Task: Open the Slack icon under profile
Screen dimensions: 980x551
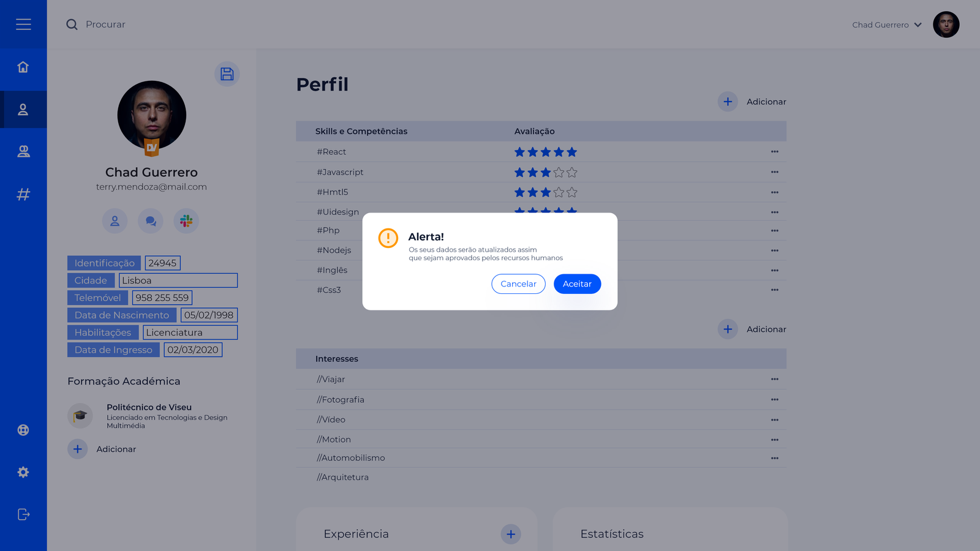Action: tap(186, 221)
